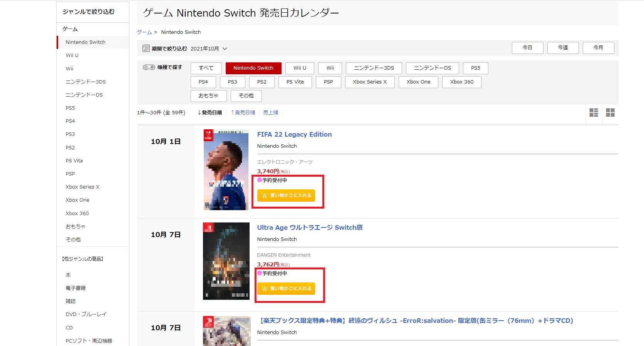644x346 pixels.
Task: Open the 終遠のヴィルシュ 限定版 title link
Action: coord(416,321)
